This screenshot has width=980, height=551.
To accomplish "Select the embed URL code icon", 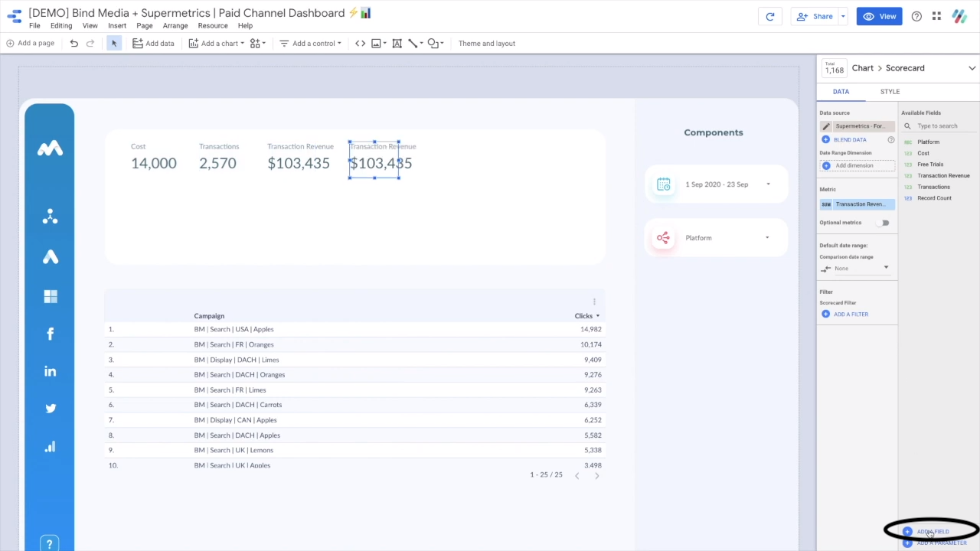I will pyautogui.click(x=360, y=44).
